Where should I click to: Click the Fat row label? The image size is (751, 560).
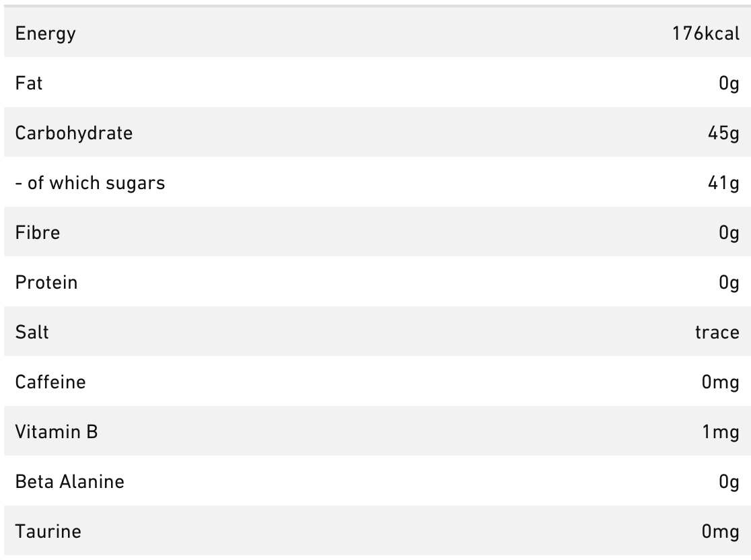click(29, 83)
